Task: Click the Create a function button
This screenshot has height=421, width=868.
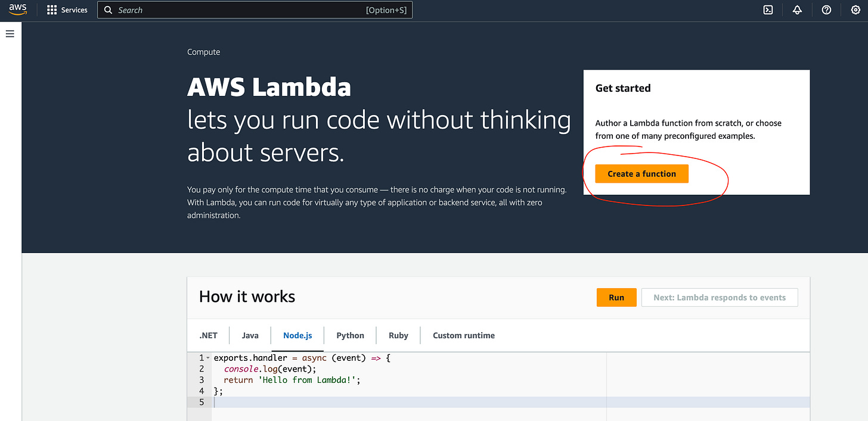Action: [641, 174]
